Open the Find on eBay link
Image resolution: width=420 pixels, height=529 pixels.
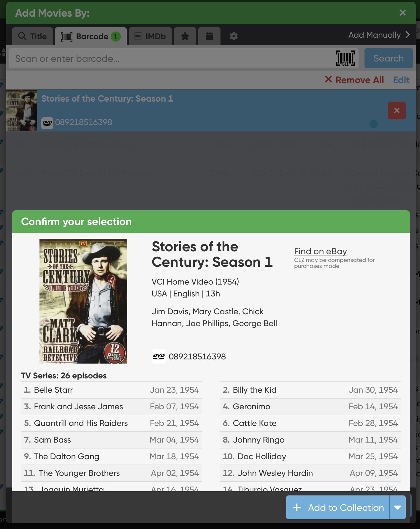320,251
